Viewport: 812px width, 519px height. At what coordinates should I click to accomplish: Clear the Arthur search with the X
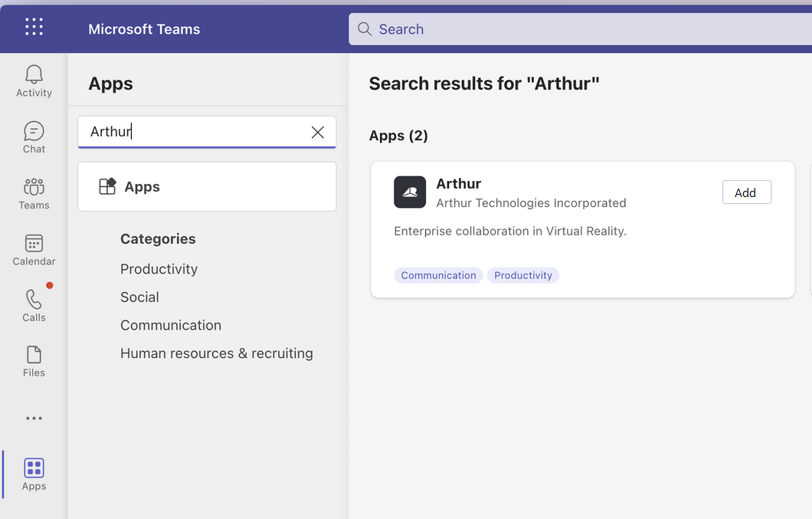[318, 132]
